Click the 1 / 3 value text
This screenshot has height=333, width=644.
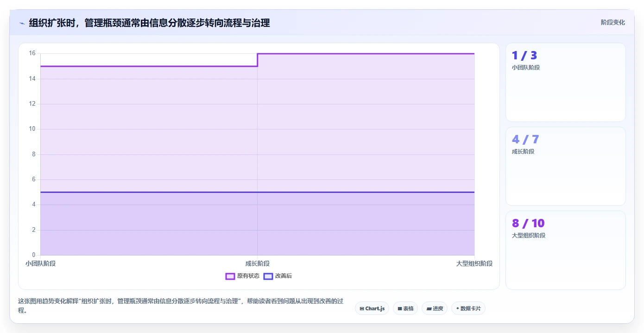pos(524,55)
